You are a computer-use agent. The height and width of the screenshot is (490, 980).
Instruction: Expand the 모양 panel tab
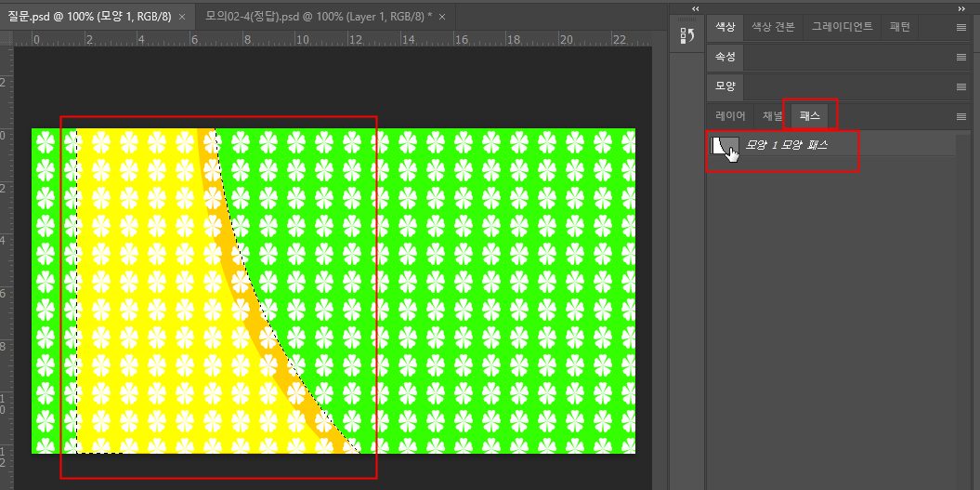[725, 87]
